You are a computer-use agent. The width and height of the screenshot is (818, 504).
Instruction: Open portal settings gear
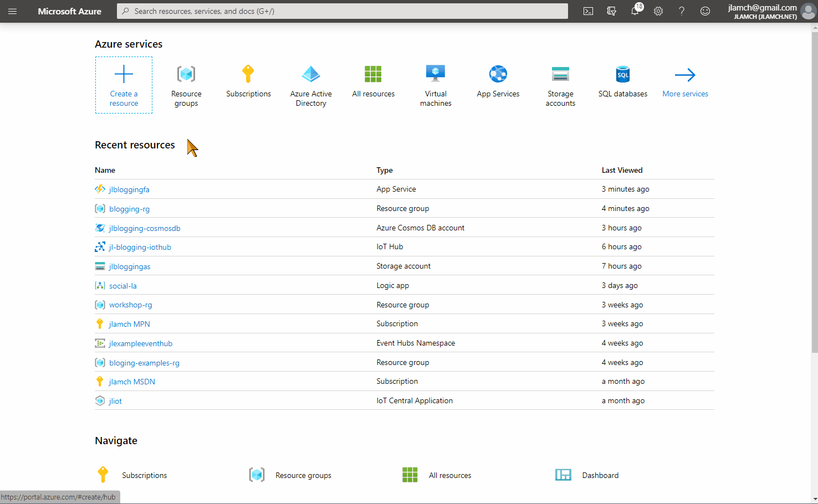coord(658,11)
